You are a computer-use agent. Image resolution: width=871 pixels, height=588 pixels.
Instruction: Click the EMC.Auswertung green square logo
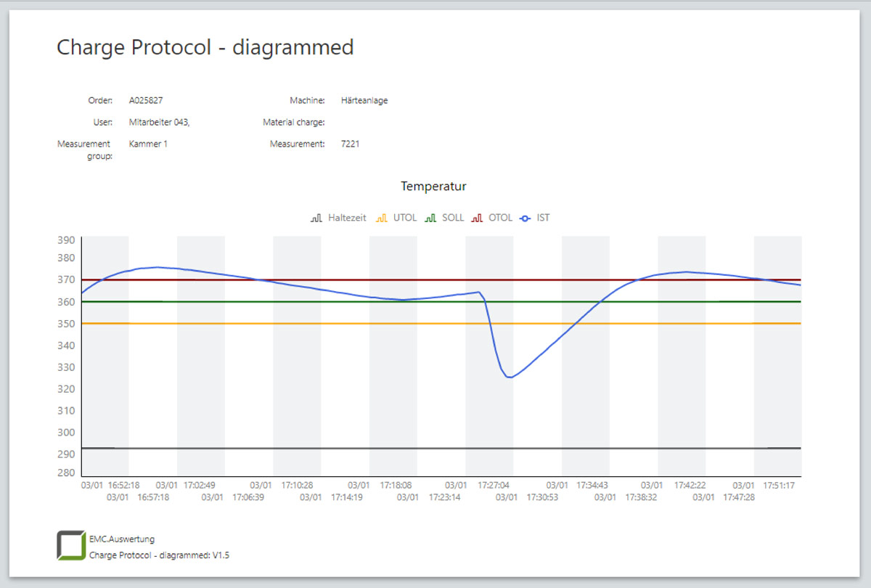click(x=70, y=546)
